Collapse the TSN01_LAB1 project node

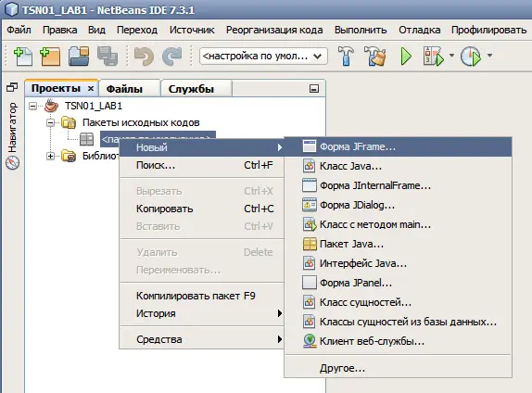point(33,106)
